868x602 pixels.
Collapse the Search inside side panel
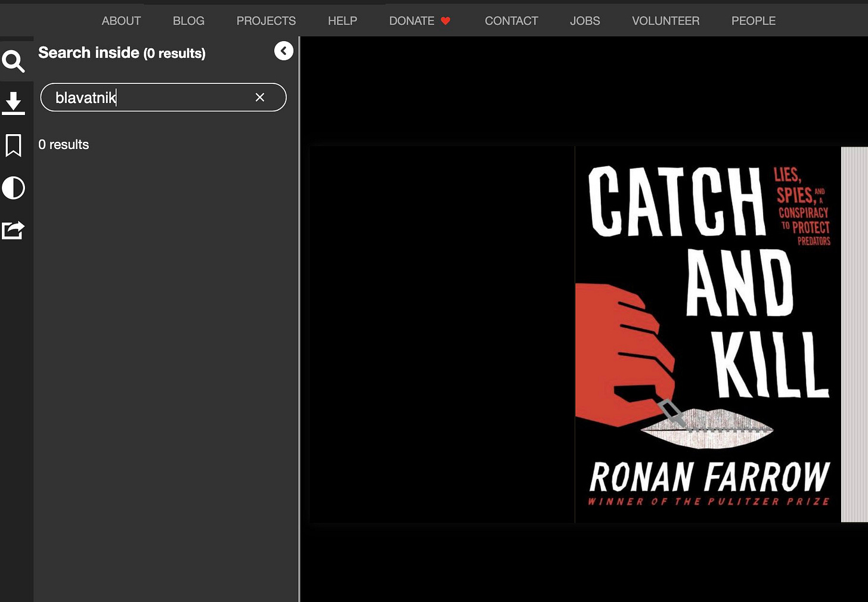pyautogui.click(x=284, y=51)
